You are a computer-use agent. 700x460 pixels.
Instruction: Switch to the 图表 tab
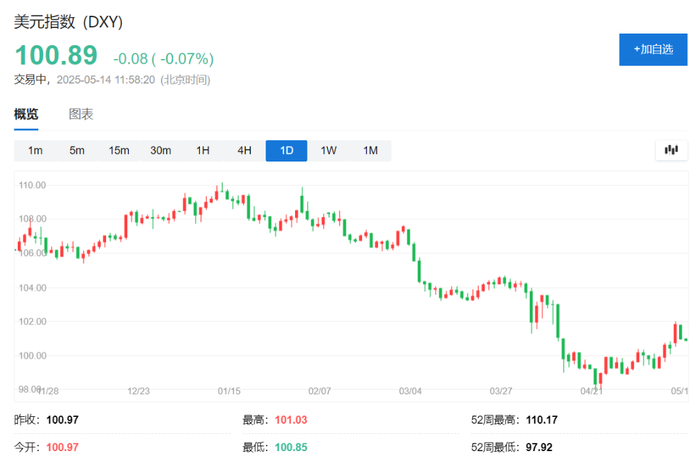(81, 114)
